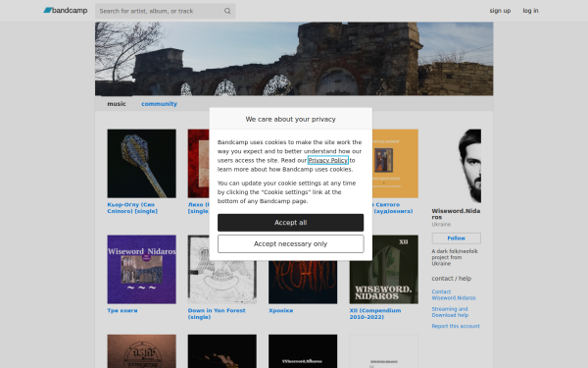Image resolution: width=588 pixels, height=368 pixels.
Task: Click the Accept all button
Action: [291, 223]
